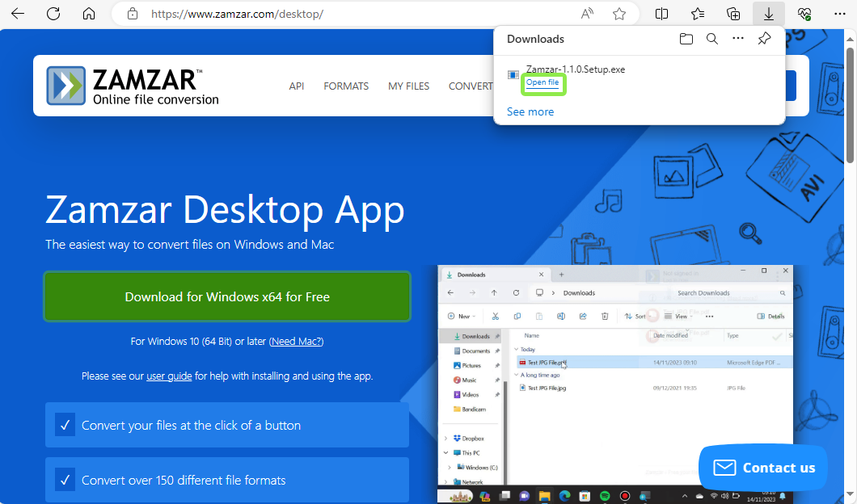Open more options in Downloads panel

coord(737,39)
